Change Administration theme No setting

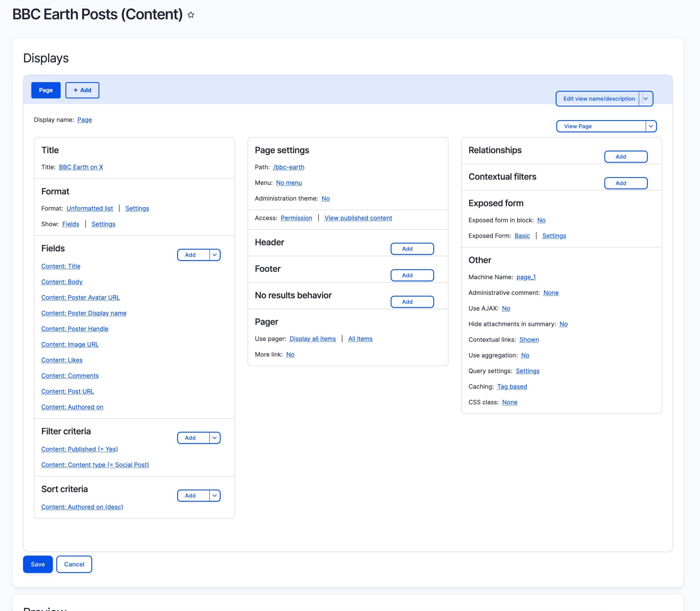[326, 198]
